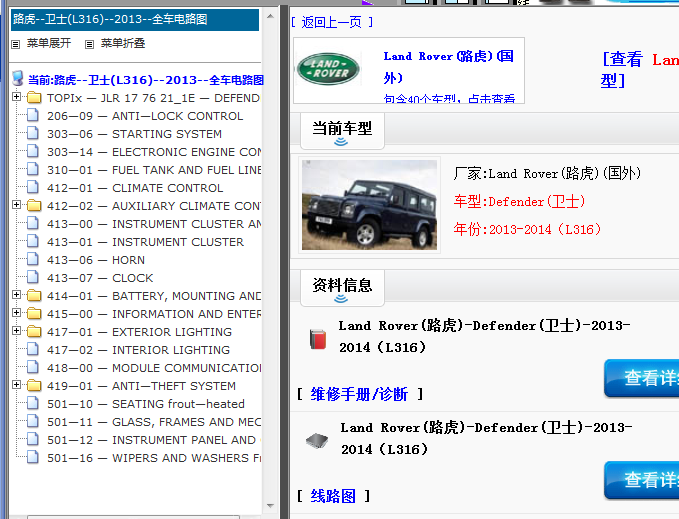Click the tree panel scroll-up arrow
This screenshot has height=519, width=679.
pyautogui.click(x=271, y=16)
